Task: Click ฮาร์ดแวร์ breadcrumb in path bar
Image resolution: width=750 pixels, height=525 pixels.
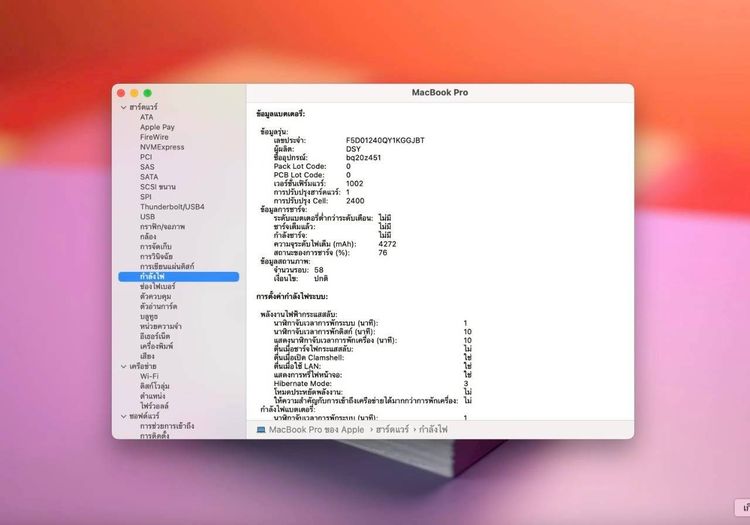Action: coord(392,429)
